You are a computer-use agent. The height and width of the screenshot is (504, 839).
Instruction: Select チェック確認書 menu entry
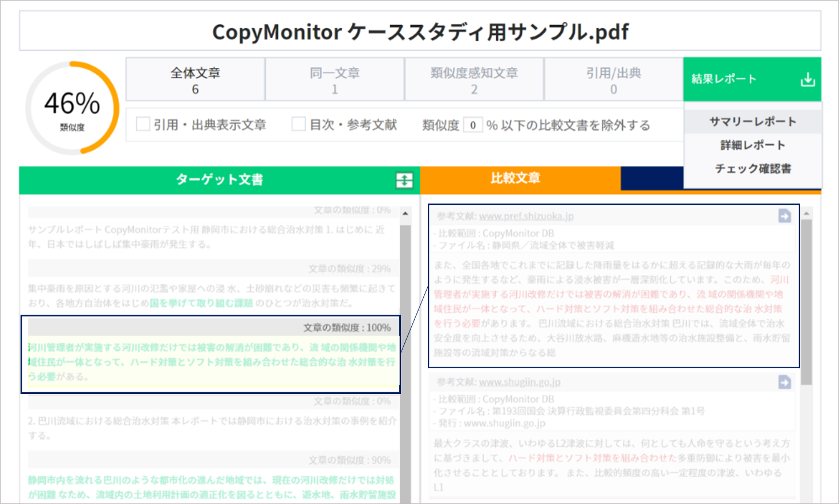pyautogui.click(x=752, y=168)
